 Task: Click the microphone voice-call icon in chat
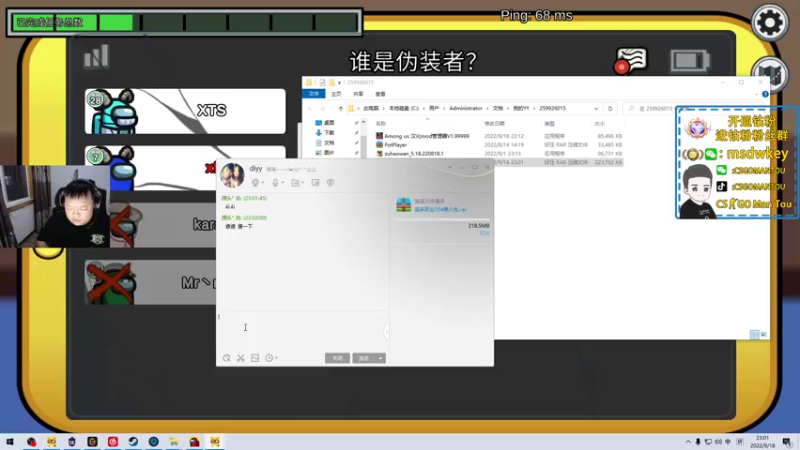coord(275,183)
